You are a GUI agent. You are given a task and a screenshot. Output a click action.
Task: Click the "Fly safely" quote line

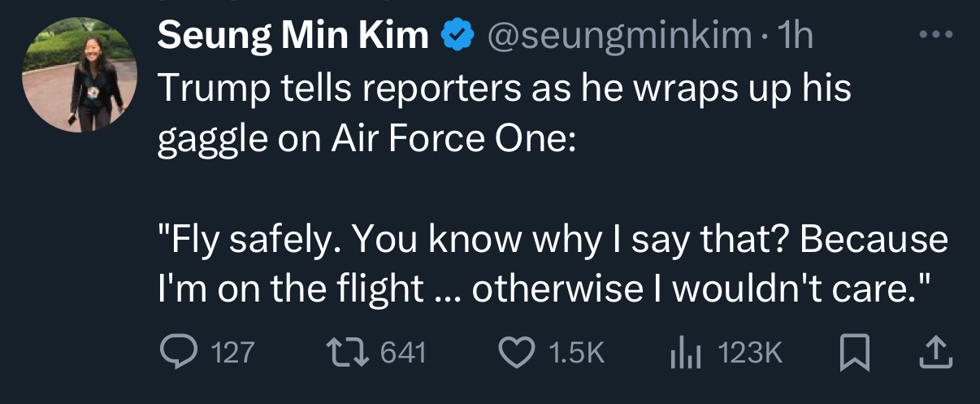(553, 240)
